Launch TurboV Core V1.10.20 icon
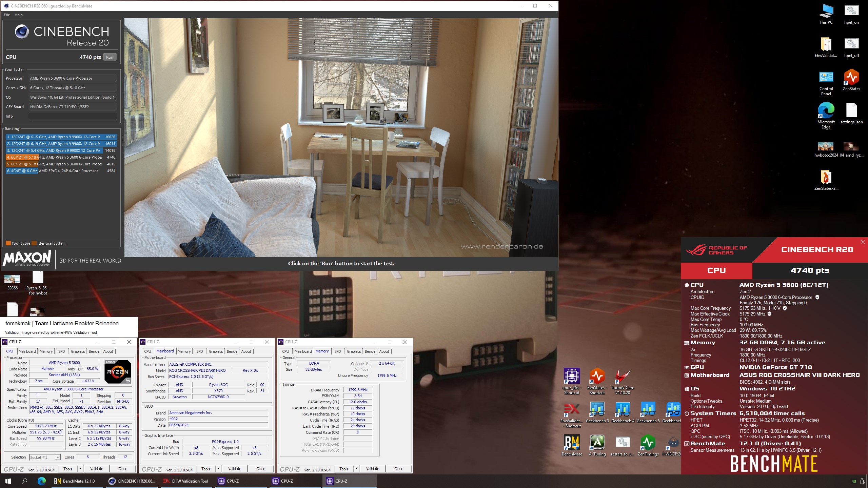 pos(623,381)
